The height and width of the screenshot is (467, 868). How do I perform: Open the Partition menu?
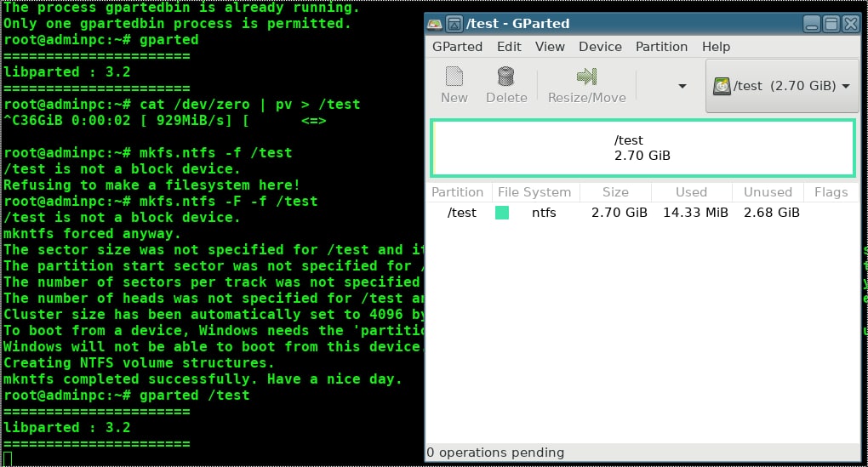661,47
